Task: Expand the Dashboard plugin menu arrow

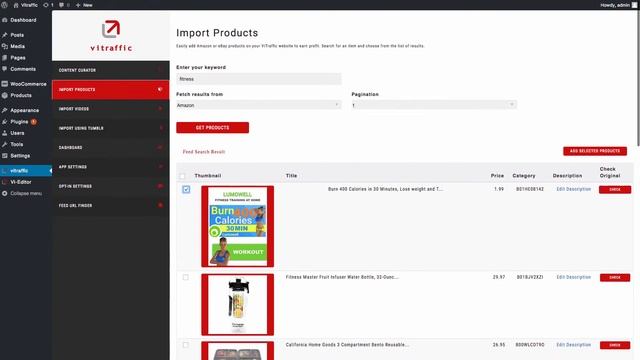Action: [x=160, y=147]
